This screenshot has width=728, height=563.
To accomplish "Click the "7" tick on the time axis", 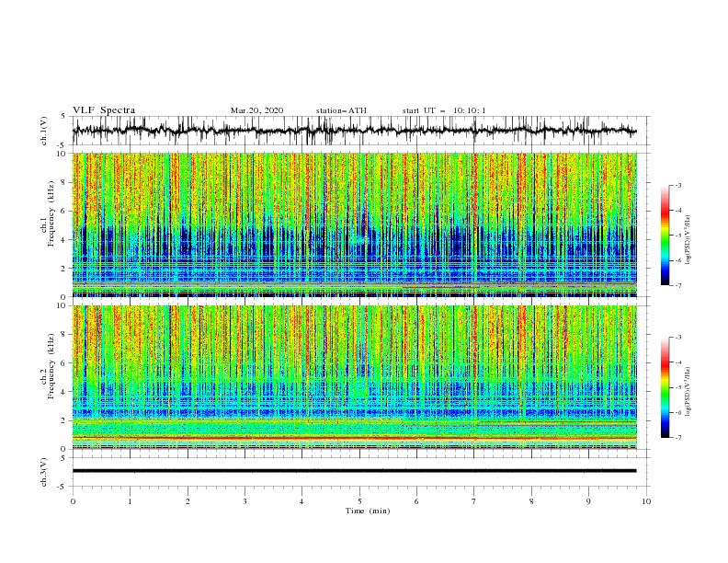I will click(x=474, y=501).
